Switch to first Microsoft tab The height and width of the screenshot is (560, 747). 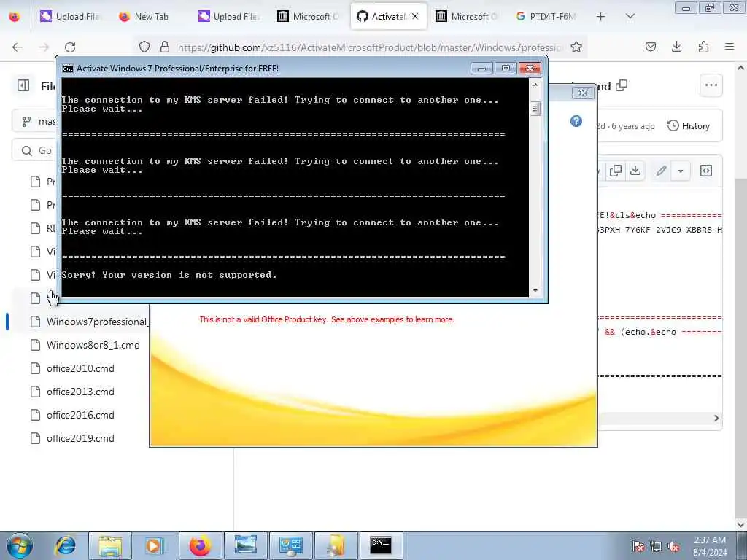click(309, 17)
